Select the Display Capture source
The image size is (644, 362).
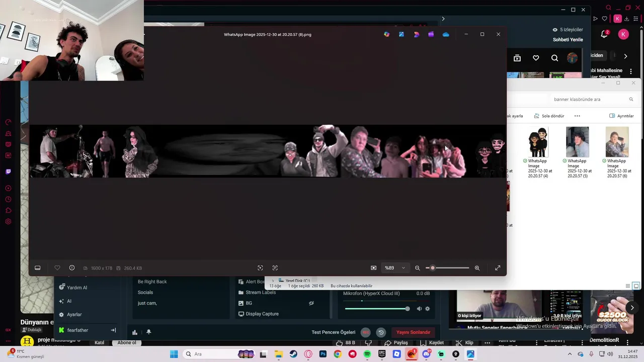tap(262, 314)
